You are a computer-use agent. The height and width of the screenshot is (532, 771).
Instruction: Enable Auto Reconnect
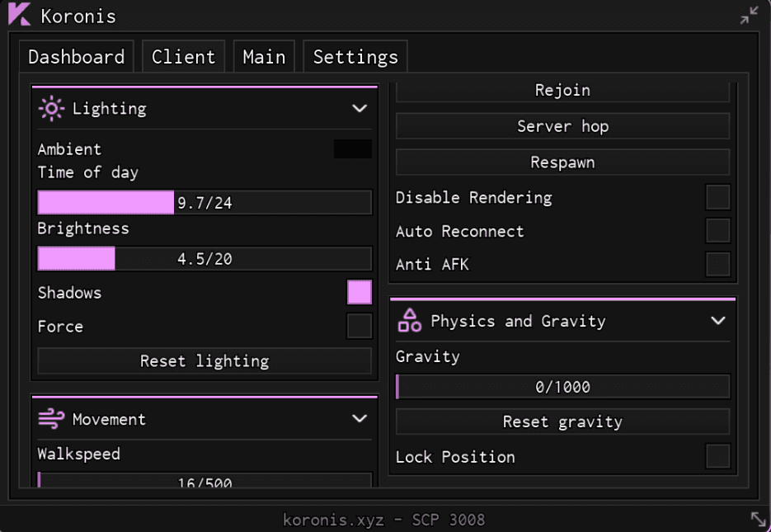[718, 231]
